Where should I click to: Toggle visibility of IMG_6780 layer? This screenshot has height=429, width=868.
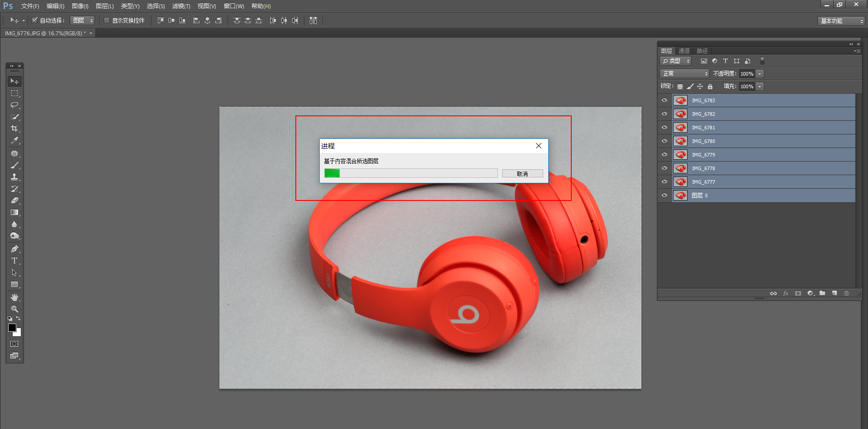coord(664,141)
